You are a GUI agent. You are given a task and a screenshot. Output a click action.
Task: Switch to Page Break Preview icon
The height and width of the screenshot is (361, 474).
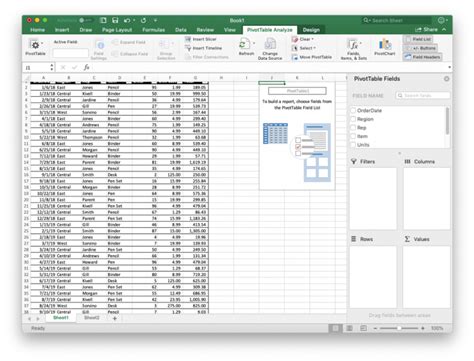[x=363, y=328]
